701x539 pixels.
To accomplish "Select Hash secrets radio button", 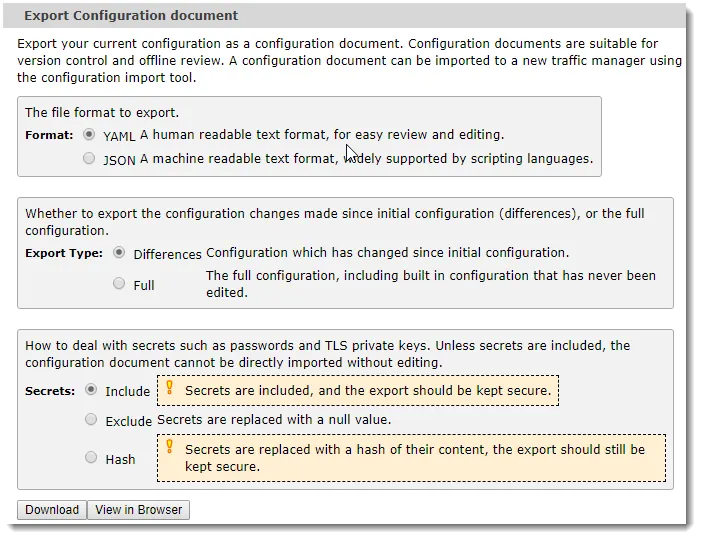I will (91, 457).
